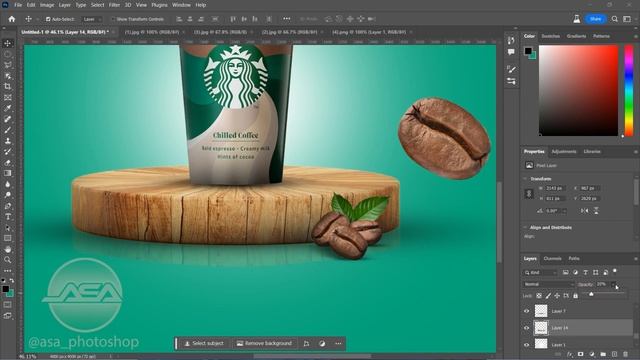Select the Eraser tool
This screenshot has height=360, width=640.
7,162
